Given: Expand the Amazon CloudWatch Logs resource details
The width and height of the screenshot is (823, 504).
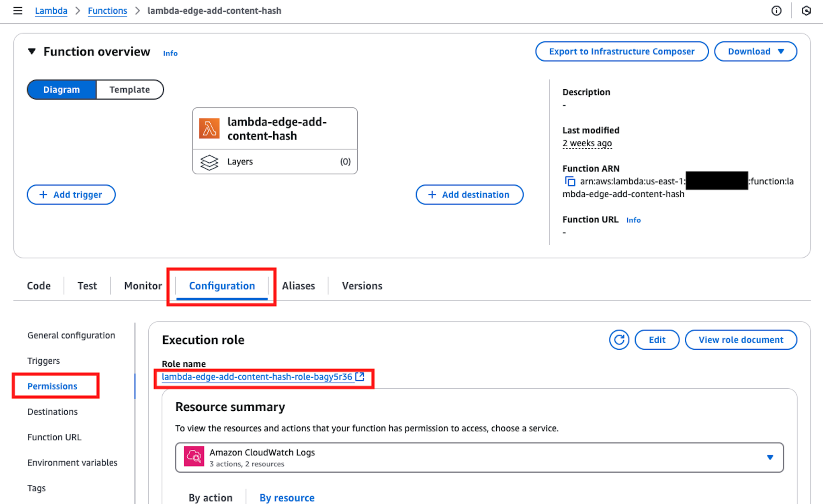Looking at the screenshot, I should [x=770, y=457].
